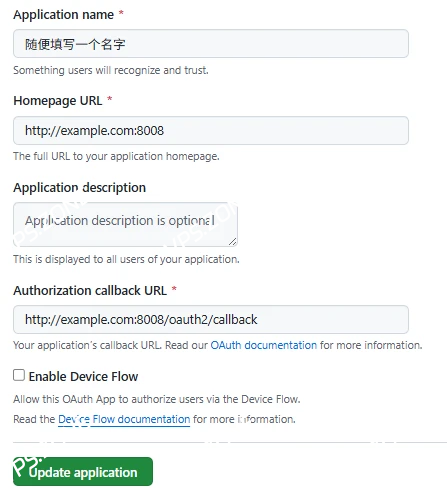This screenshot has height=503, width=447.
Task: Click the red asterisk beside Application name
Action: 121,13
